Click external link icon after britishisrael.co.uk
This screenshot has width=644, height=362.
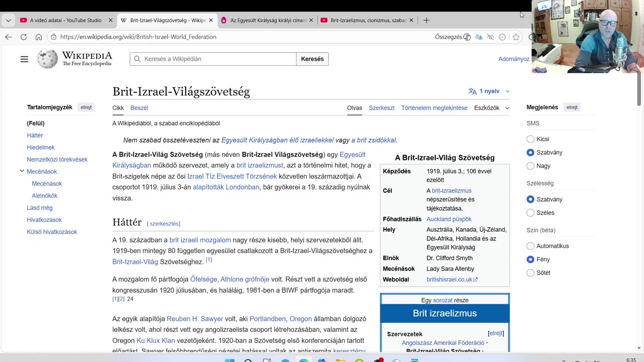coord(475,280)
